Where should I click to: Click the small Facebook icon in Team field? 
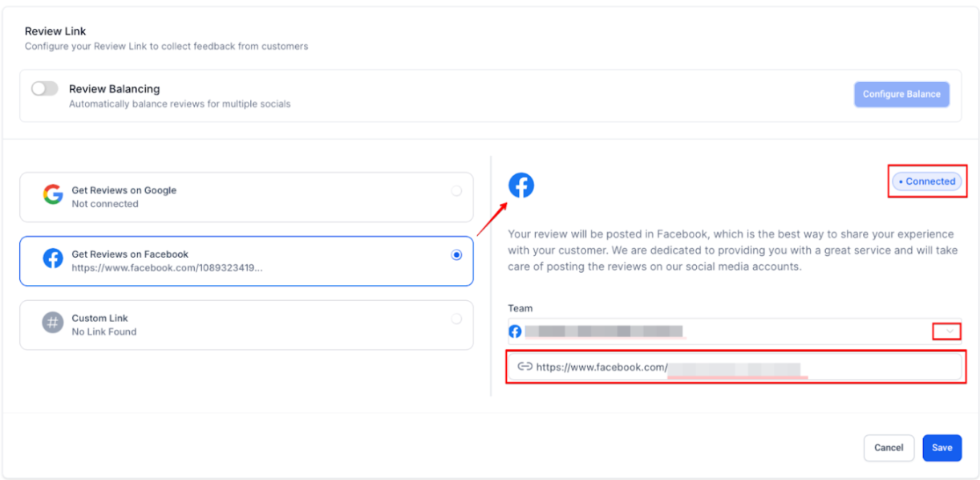516,331
